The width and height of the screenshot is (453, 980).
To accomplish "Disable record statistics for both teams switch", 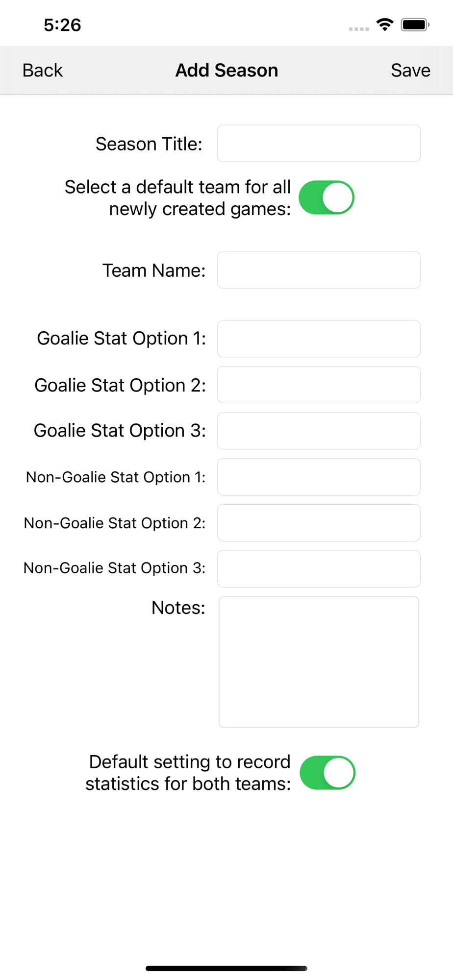I will click(327, 773).
